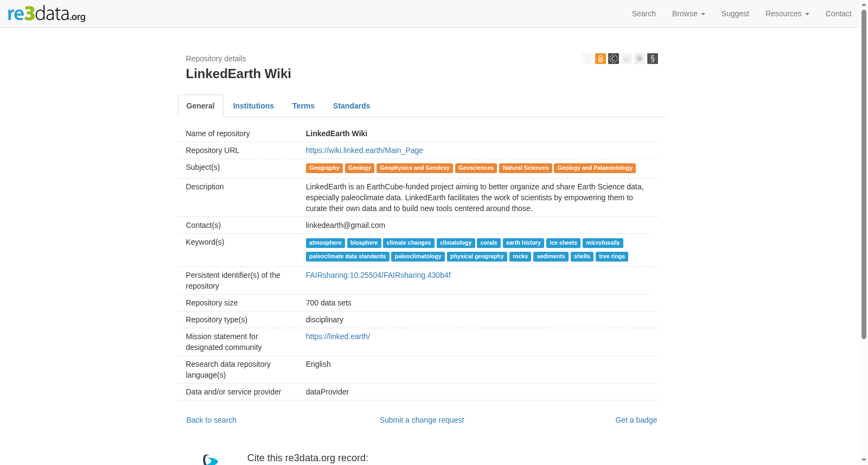Screen dimensions: 868x465
Task: Click the climatology keyword tag
Action: 456,243
